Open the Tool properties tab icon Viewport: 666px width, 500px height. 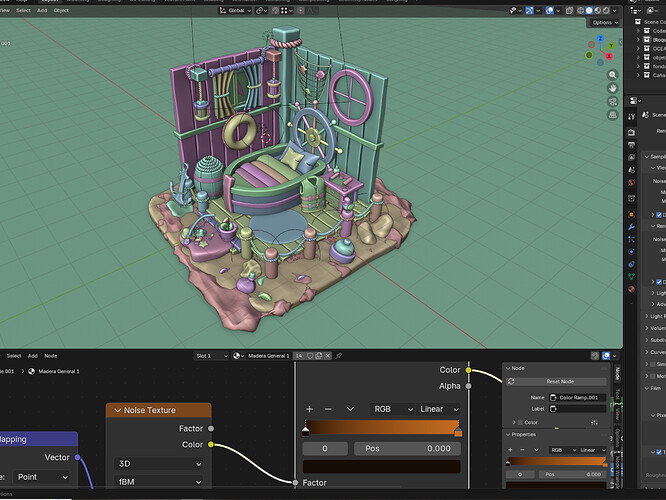tap(632, 116)
